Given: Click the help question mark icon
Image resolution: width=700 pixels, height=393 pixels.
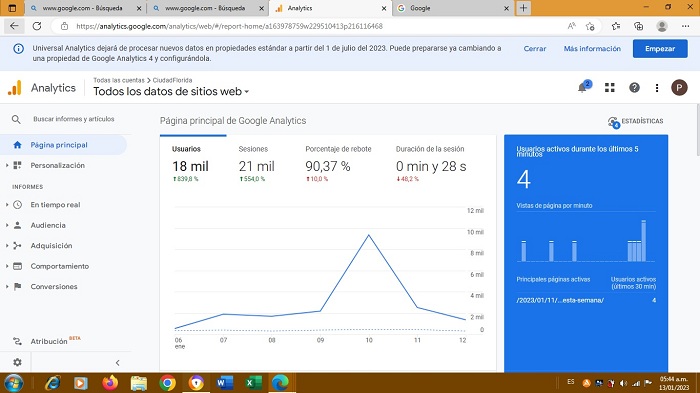Looking at the screenshot, I should [634, 88].
